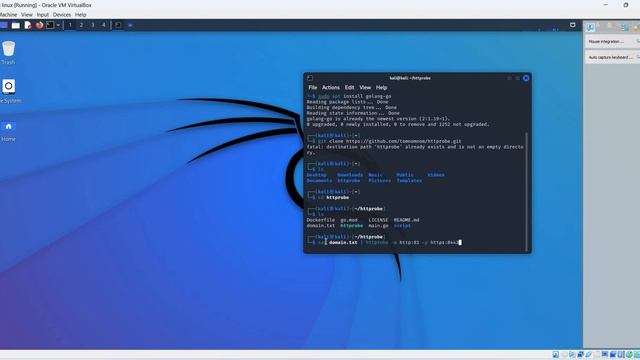This screenshot has height=360, width=640.
Task: Click the terminal window icon in its title bar
Action: pyautogui.click(x=310, y=78)
